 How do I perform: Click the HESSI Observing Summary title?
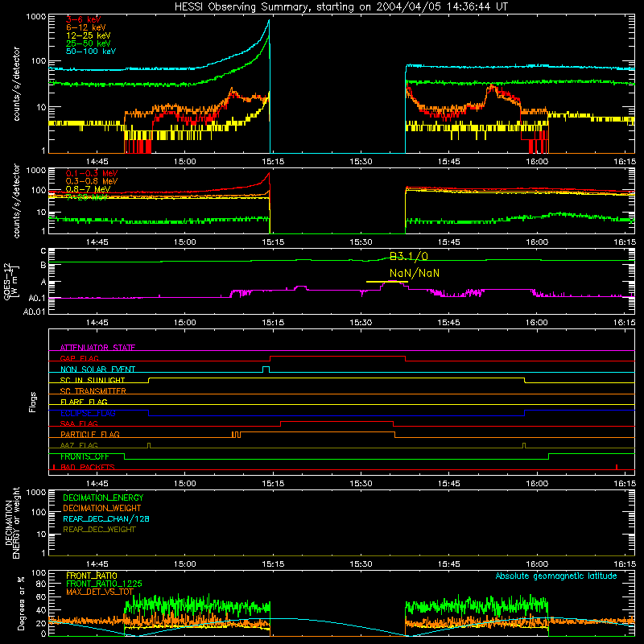(341, 6)
